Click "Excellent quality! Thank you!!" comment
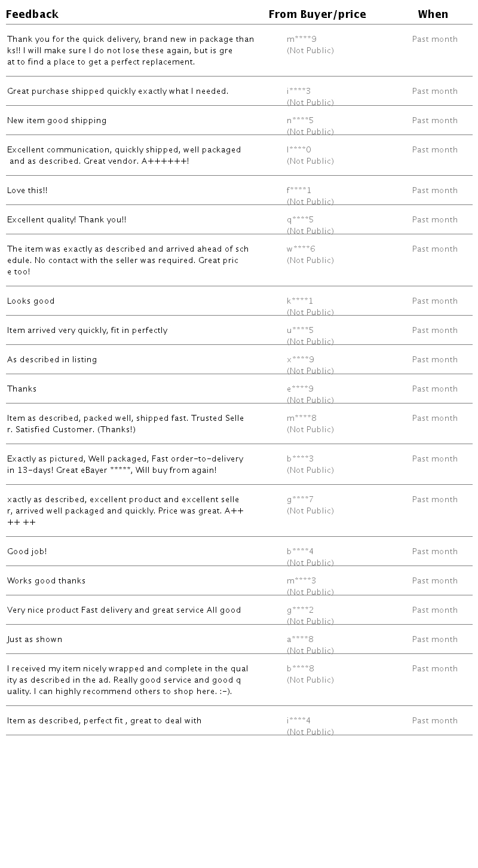Viewport: 478px width, 868px height. 66,220
